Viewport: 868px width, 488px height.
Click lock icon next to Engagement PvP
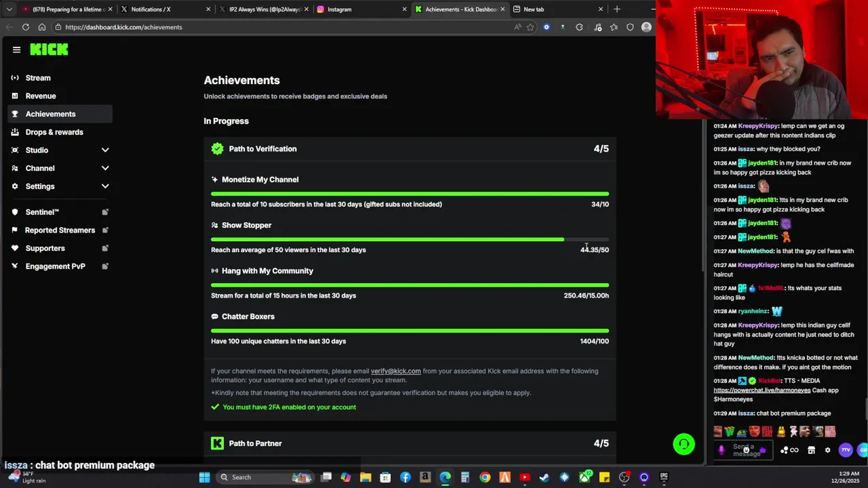pyautogui.click(x=105, y=266)
